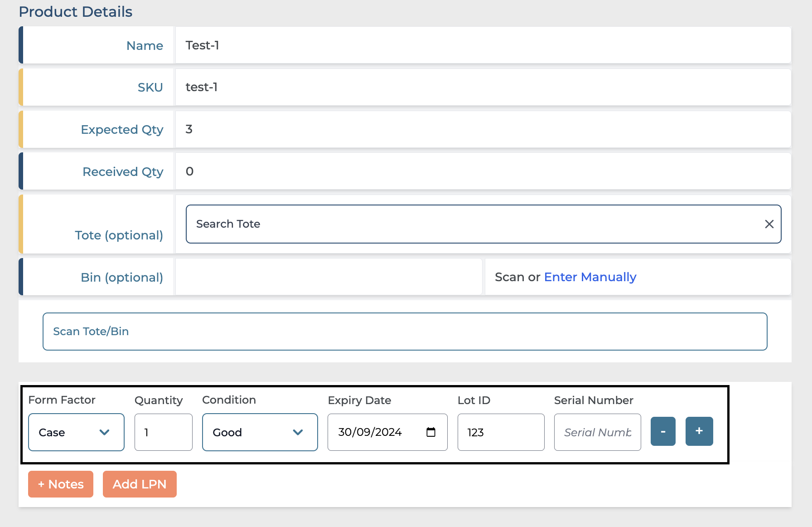This screenshot has height=527, width=812.
Task: Click the Enter Manually link
Action: pyautogui.click(x=590, y=277)
